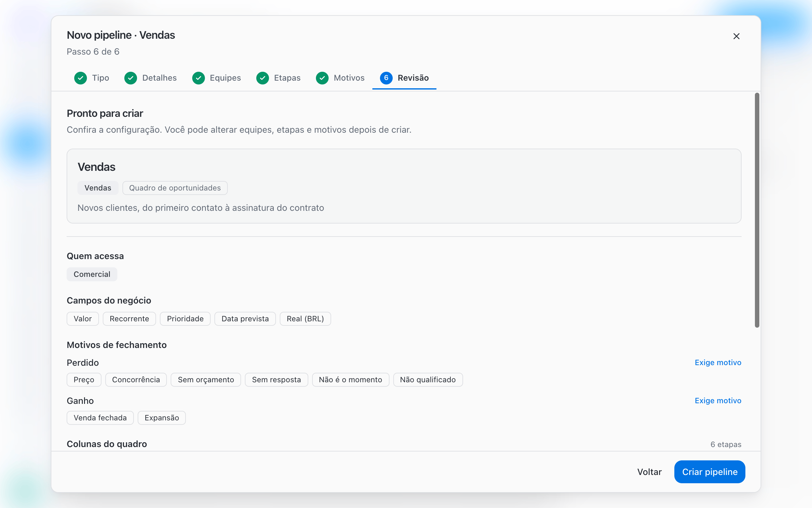The height and width of the screenshot is (508, 812).
Task: Click the Recorrente field chip
Action: [129, 318]
